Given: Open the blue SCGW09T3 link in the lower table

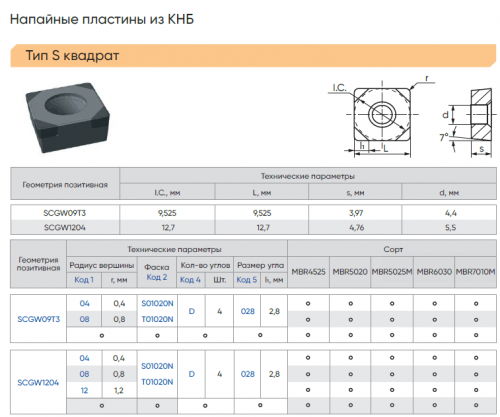Looking at the screenshot, I should point(39,319).
